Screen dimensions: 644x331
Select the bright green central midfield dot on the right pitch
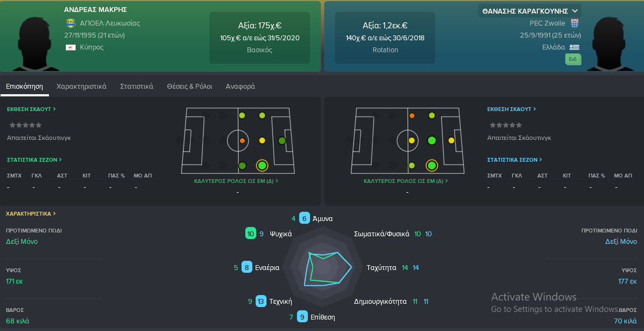[431, 140]
